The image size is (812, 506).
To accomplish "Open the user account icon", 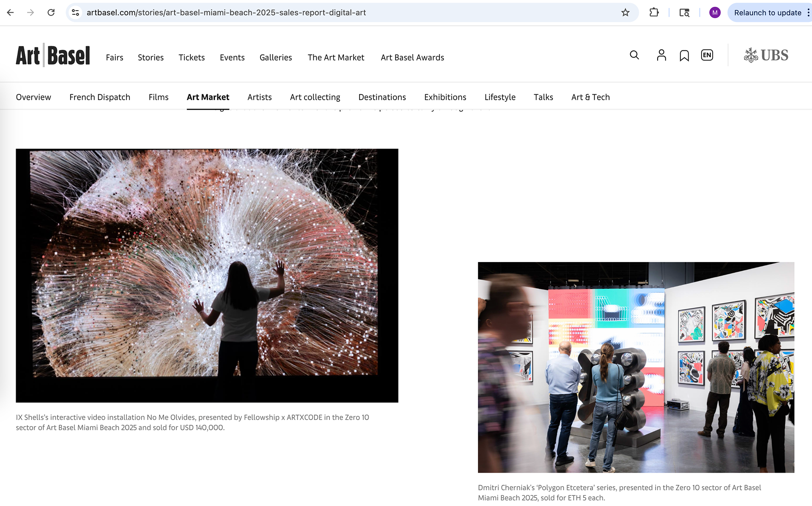I will tap(661, 55).
